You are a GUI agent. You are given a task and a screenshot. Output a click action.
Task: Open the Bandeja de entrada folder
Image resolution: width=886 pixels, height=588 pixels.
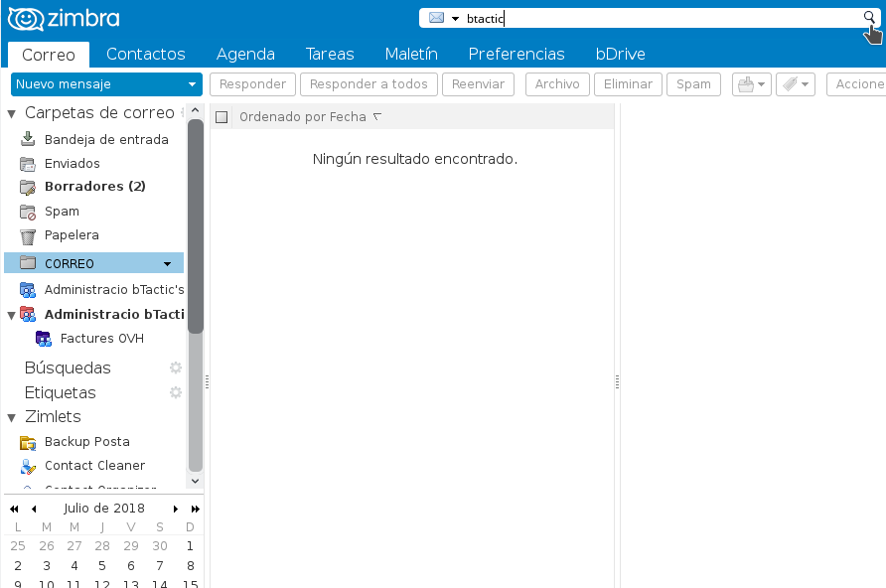point(106,139)
